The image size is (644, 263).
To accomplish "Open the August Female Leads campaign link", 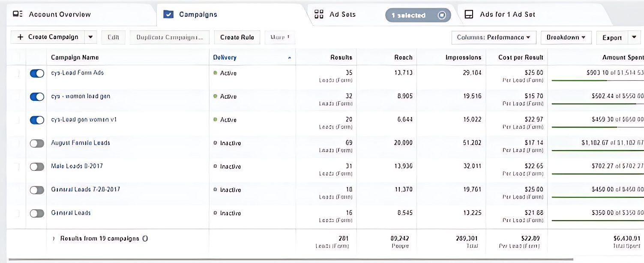I will (x=81, y=142).
